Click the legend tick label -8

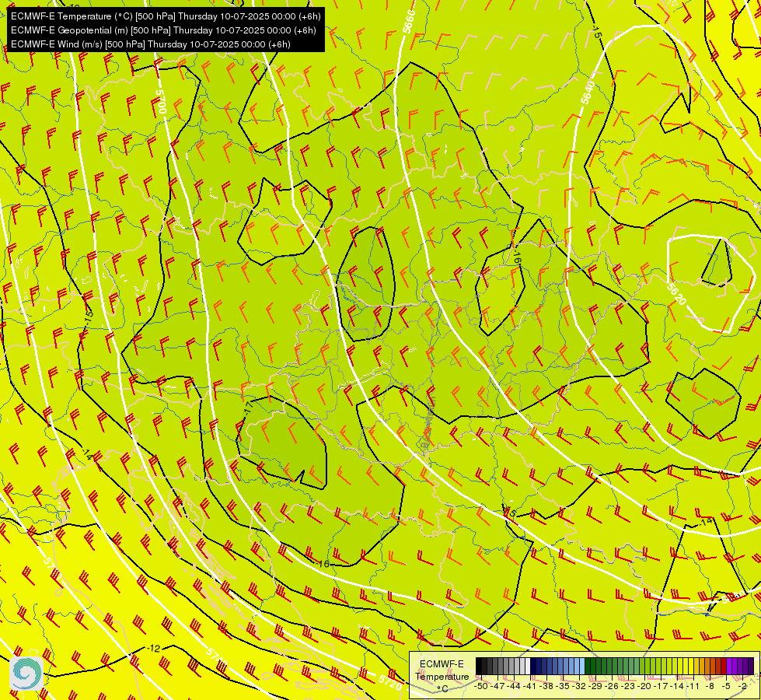click(710, 686)
